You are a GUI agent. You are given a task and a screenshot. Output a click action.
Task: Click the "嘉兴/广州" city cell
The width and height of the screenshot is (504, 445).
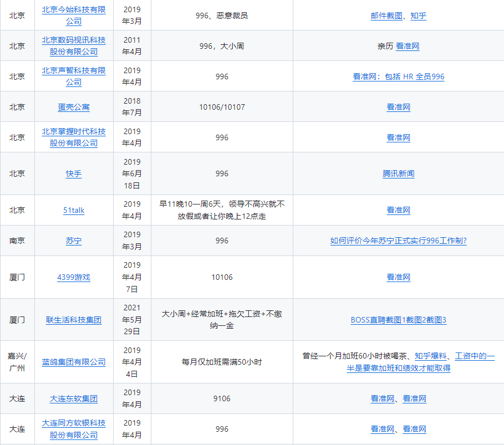click(17, 362)
